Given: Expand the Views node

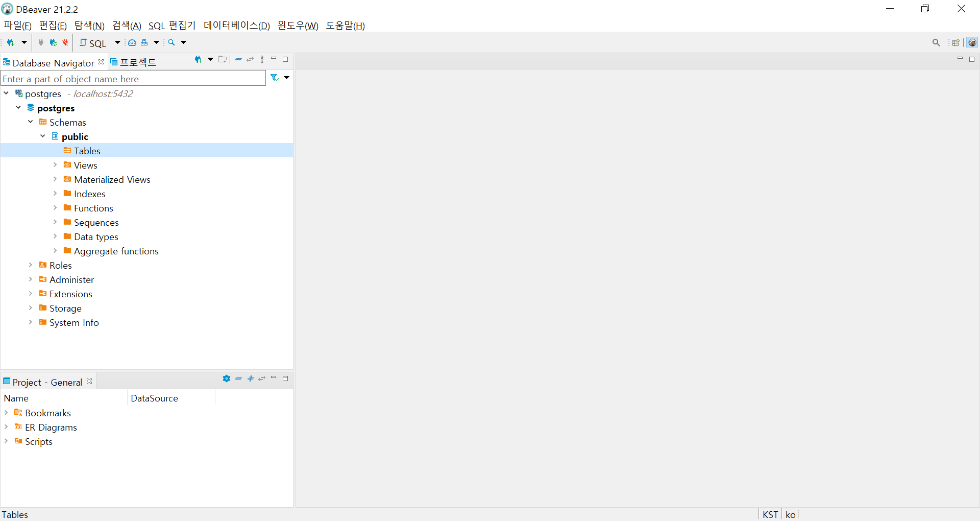Looking at the screenshot, I should 55,165.
